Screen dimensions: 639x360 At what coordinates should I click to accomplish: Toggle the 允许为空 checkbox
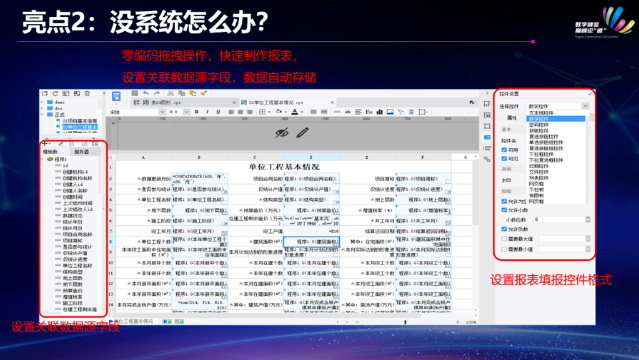[x=504, y=201]
